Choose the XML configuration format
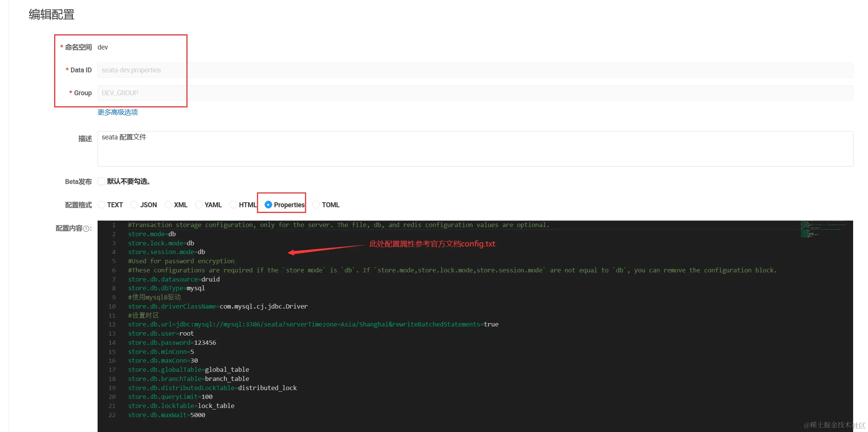Screen dimensions: 868x432 point(168,205)
